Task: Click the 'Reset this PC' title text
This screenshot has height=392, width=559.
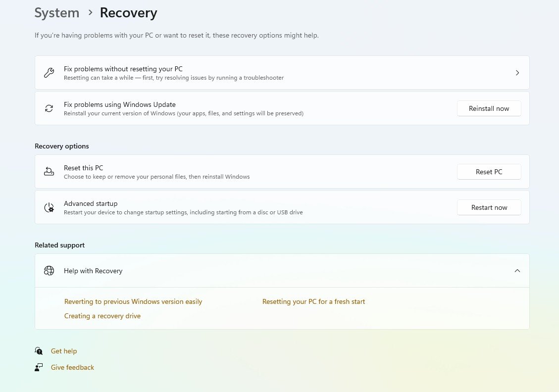Action: 83,168
